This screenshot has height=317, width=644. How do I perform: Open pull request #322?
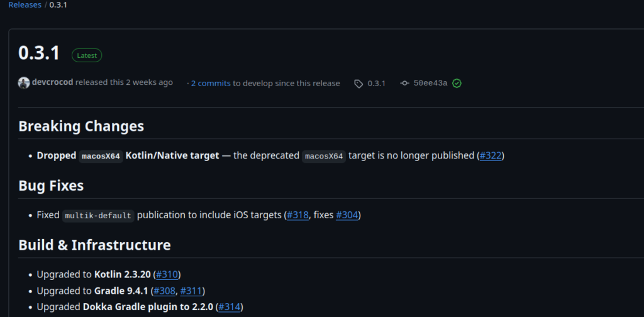click(x=491, y=155)
